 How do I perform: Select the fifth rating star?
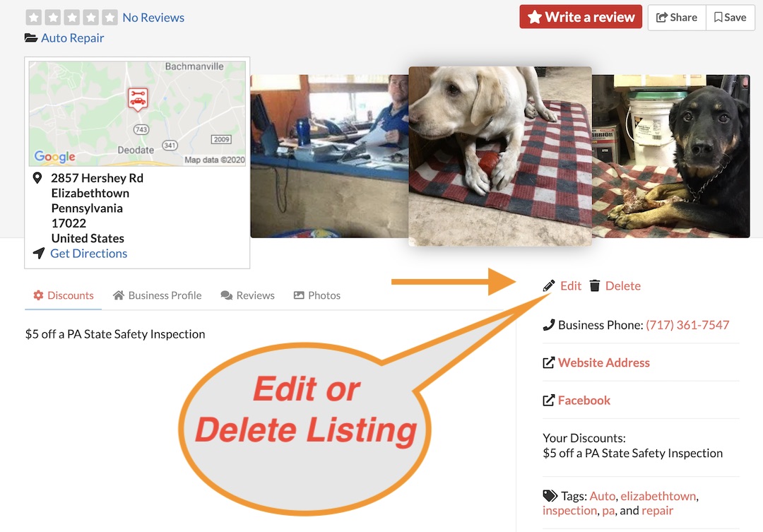[110, 18]
